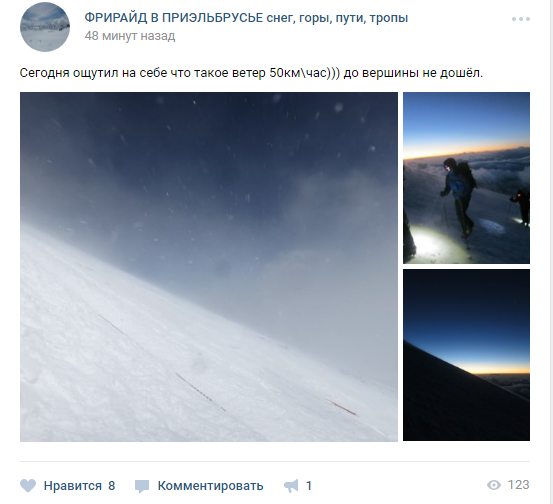Open the climber with headlamp photo

point(466,178)
